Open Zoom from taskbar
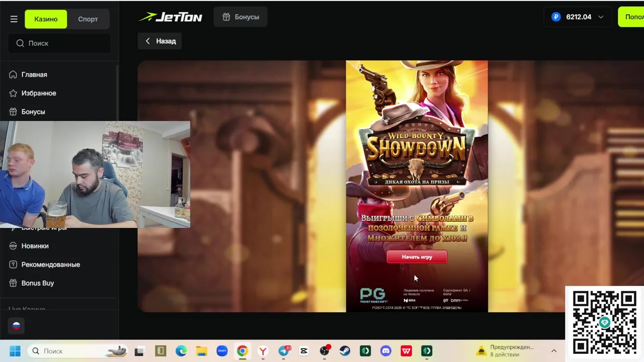The height and width of the screenshot is (362, 644). tap(222, 351)
